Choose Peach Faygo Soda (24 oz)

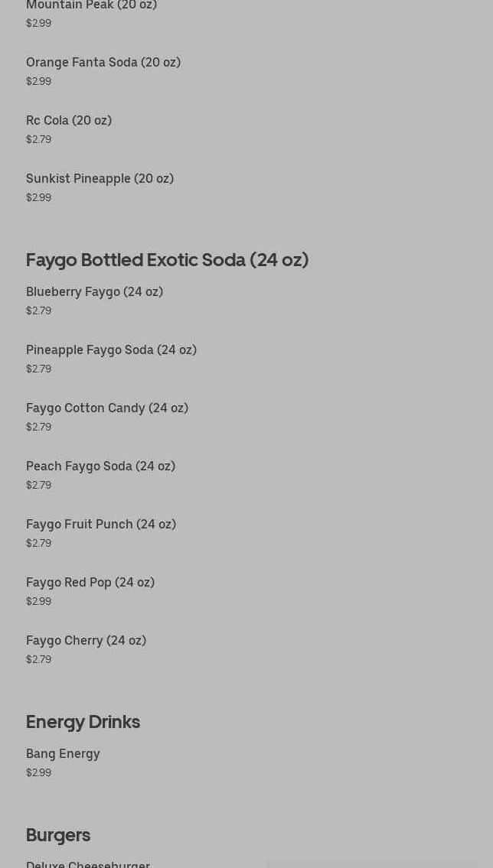point(100,466)
